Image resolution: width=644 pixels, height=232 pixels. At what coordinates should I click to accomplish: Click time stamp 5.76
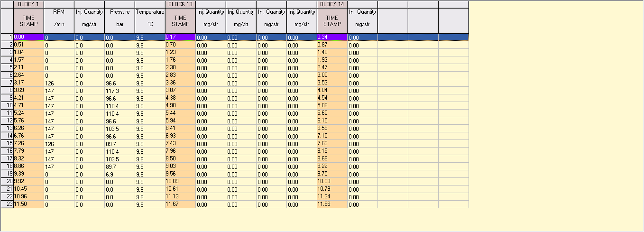[x=28, y=121]
